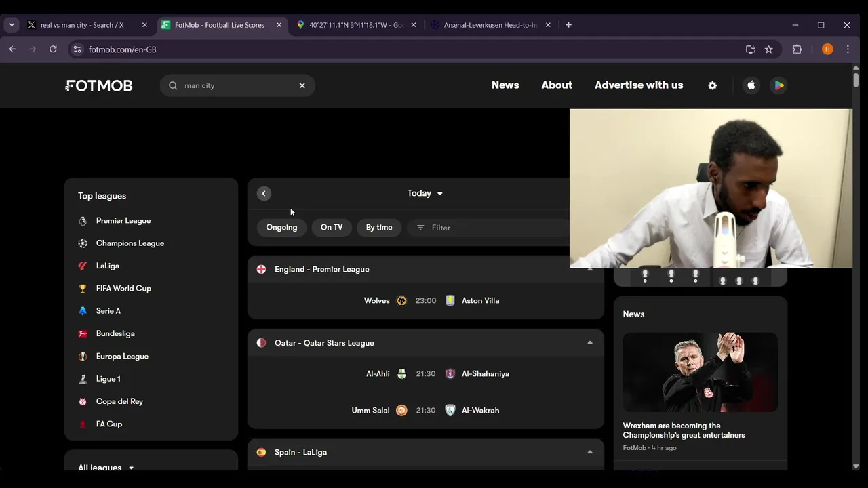This screenshot has height=488, width=868.
Task: Open Umm Salal vs Al-Wakrah match time
Action: click(x=426, y=410)
